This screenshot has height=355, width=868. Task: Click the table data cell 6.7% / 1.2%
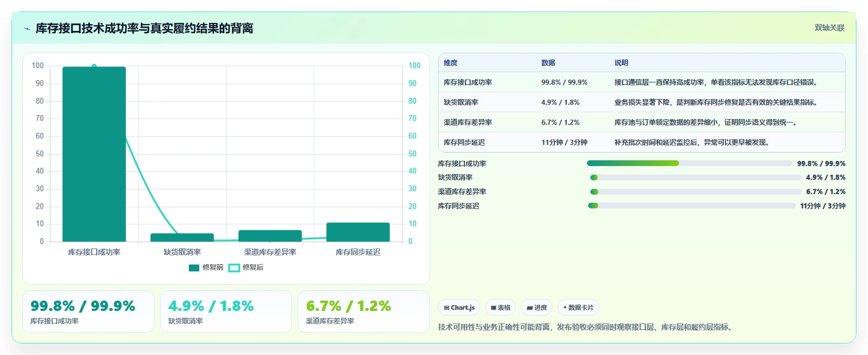pyautogui.click(x=560, y=123)
